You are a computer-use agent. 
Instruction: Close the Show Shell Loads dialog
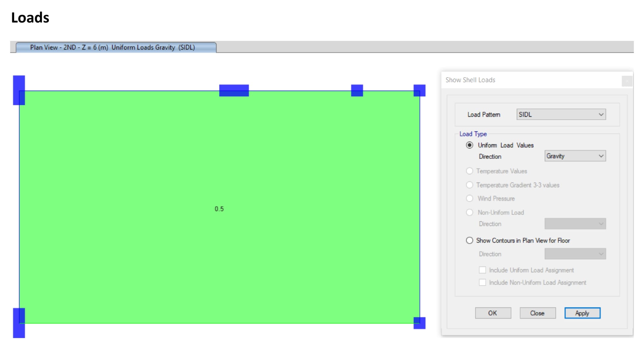pyautogui.click(x=627, y=81)
